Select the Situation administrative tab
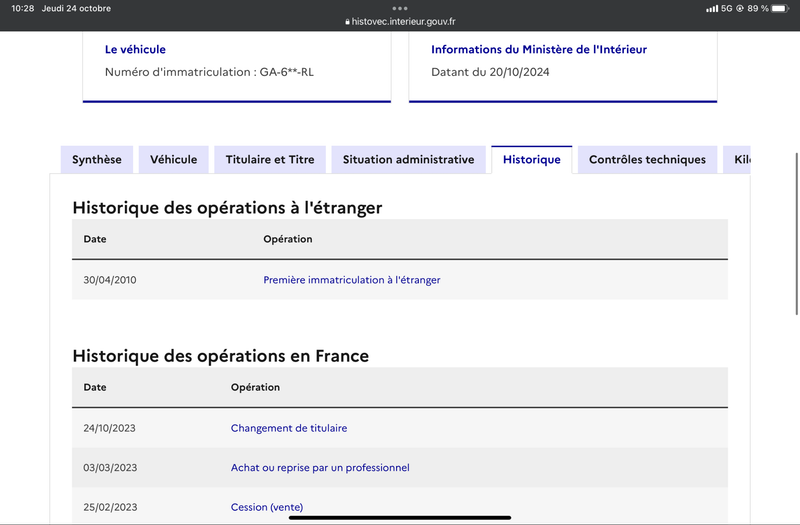 (408, 160)
